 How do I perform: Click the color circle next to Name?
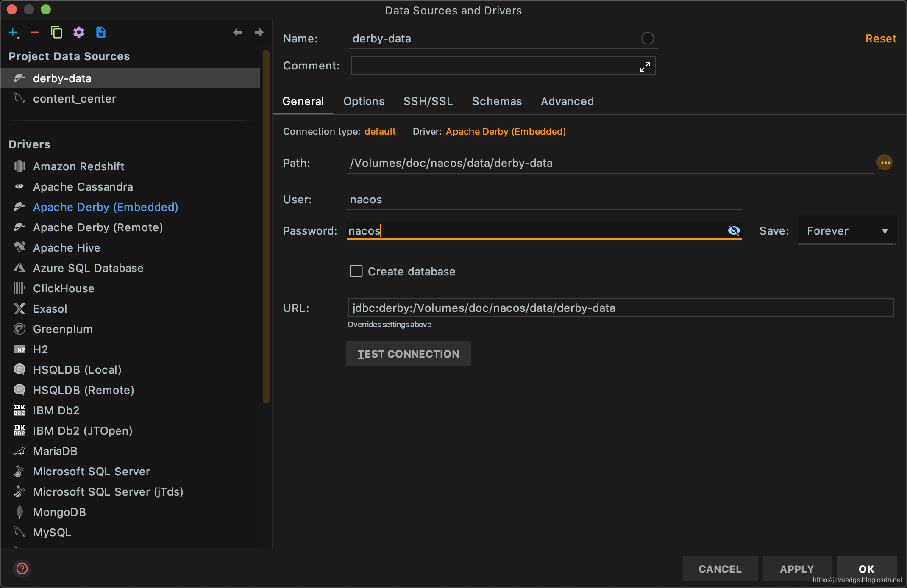point(647,39)
